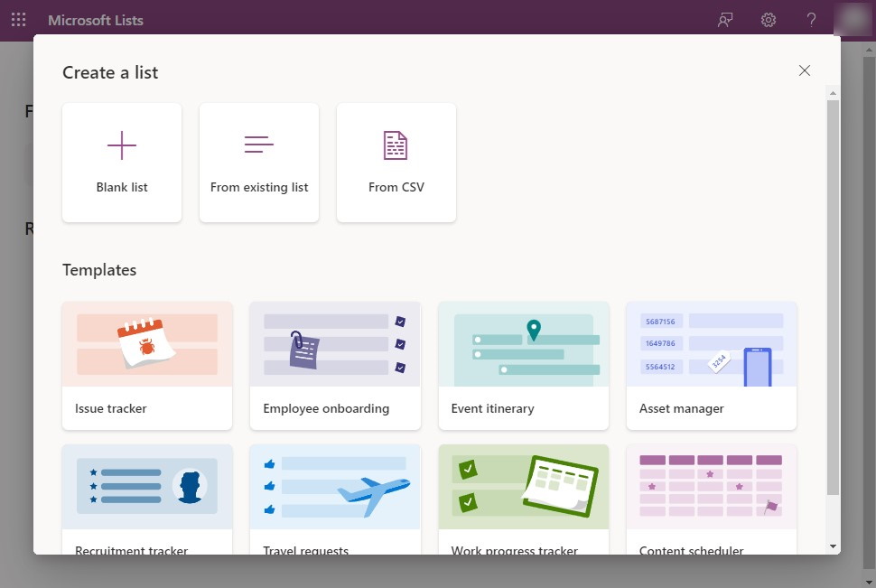Image resolution: width=876 pixels, height=588 pixels.
Task: Click dialog scrollbar down arrow
Action: [x=833, y=546]
